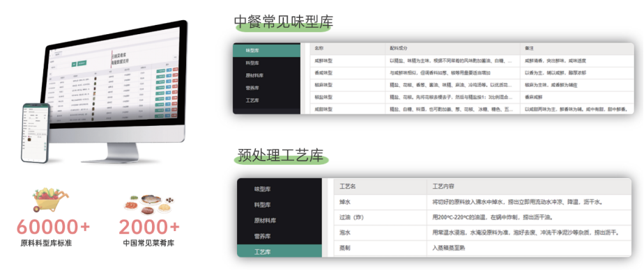Click ingredients cell starting 精盐、白糖、料酒
The width and height of the screenshot is (644, 270).
point(452,109)
